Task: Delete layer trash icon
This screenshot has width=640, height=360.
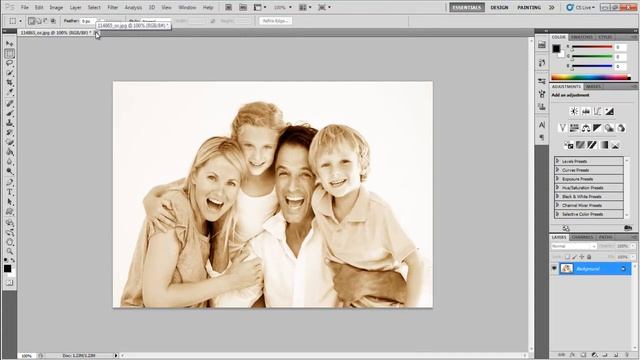Action: click(x=627, y=355)
